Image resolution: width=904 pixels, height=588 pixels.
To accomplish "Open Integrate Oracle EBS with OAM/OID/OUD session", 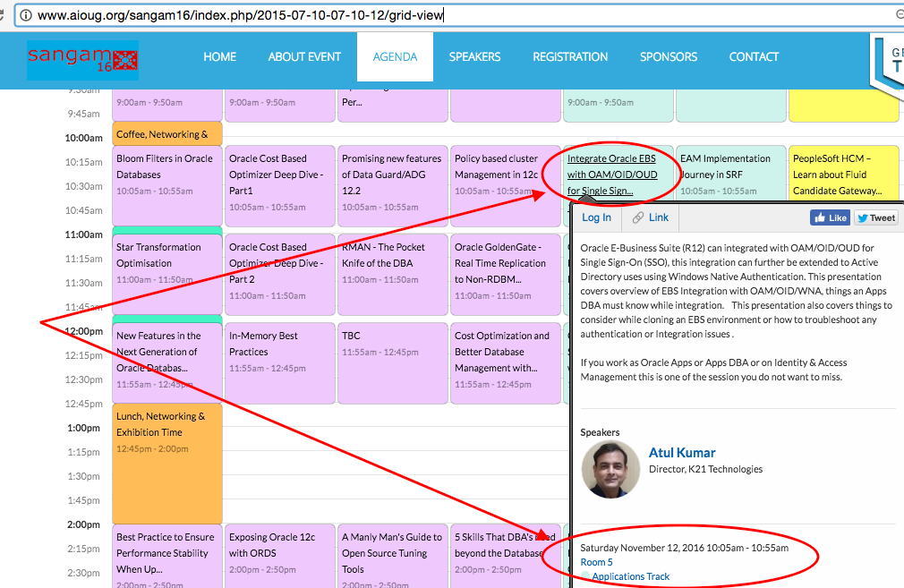I will click(611, 175).
